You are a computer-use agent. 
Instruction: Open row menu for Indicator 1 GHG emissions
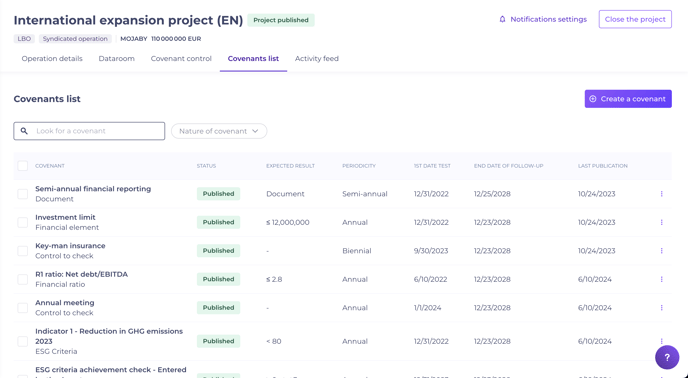661,341
